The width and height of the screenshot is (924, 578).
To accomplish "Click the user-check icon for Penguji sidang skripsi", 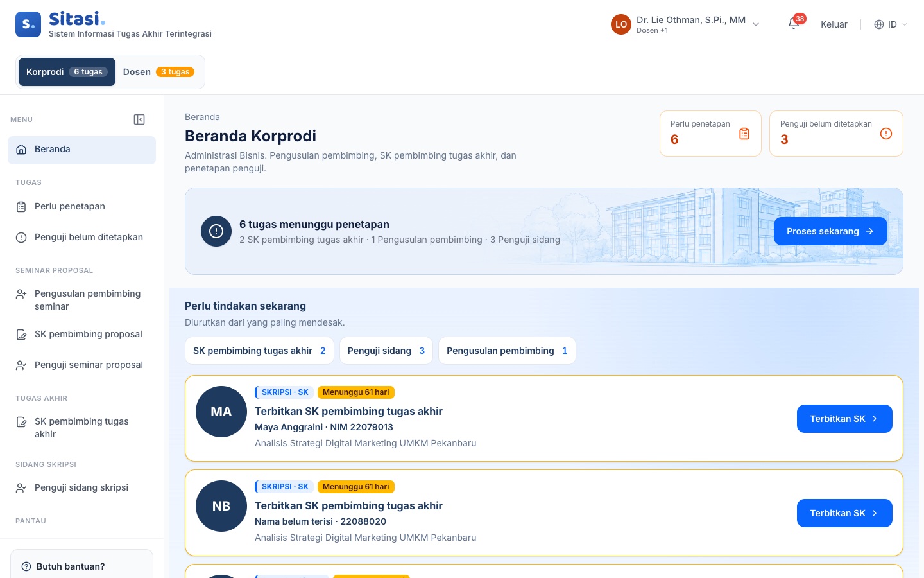I will [21, 488].
